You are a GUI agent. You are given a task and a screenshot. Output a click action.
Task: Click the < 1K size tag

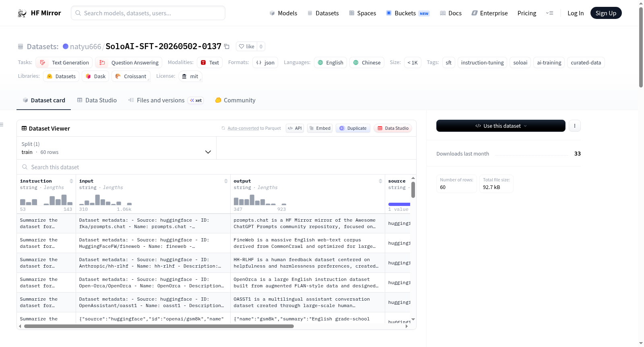(x=412, y=62)
